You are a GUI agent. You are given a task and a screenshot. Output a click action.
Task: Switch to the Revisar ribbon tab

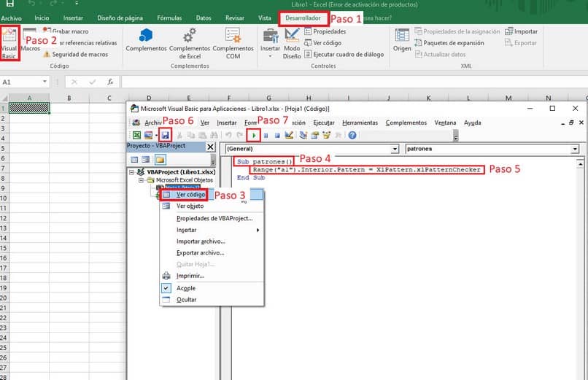pyautogui.click(x=234, y=18)
